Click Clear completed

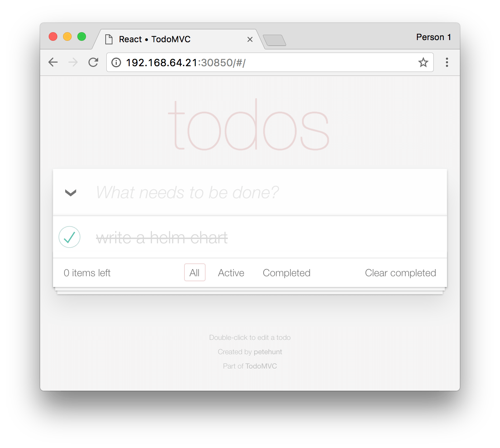[x=400, y=273]
